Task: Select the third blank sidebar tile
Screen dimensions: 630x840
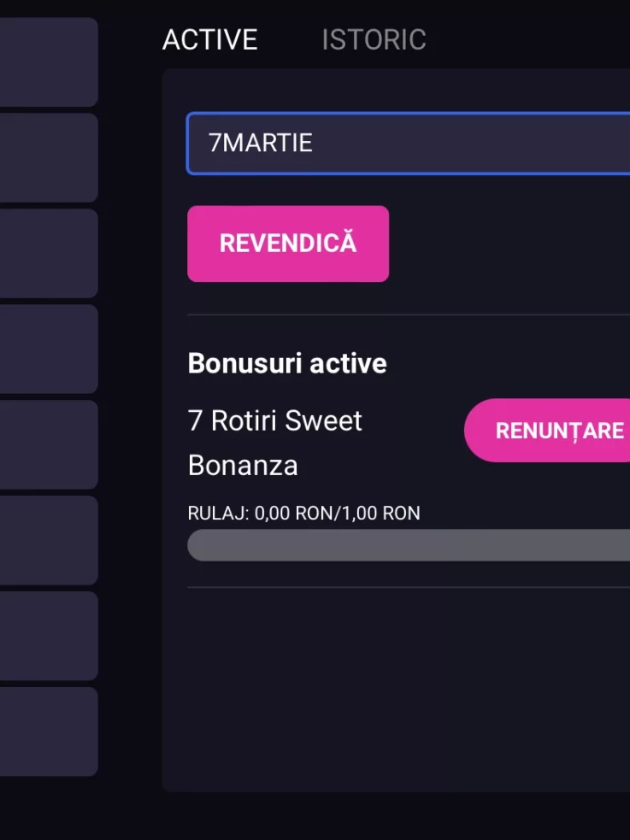Action: coord(49,254)
